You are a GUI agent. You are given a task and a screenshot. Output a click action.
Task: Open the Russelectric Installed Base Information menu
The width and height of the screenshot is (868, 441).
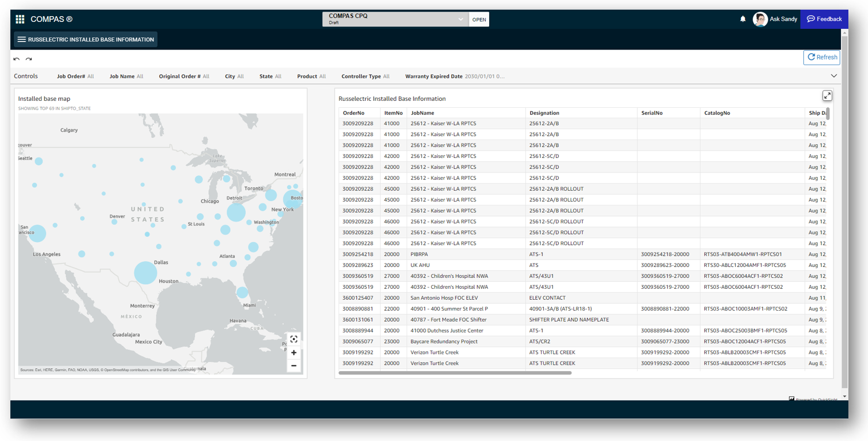[85, 39]
